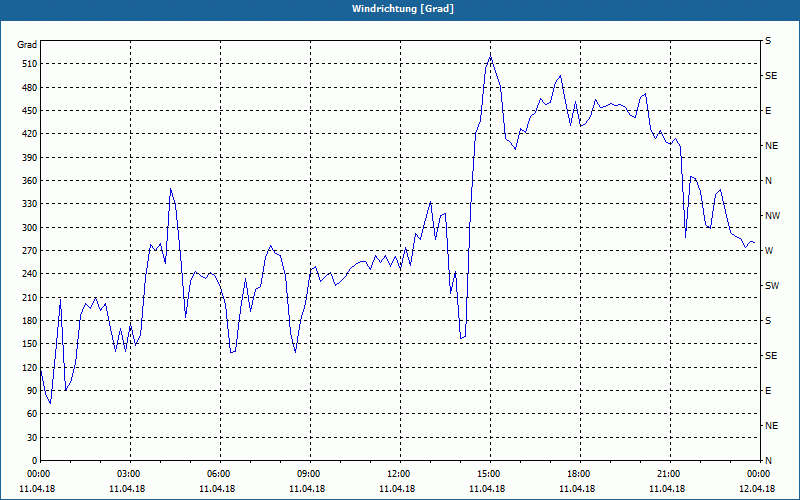This screenshot has height=500, width=800.
Task: Select the 06:00 time label
Action: click(220, 474)
